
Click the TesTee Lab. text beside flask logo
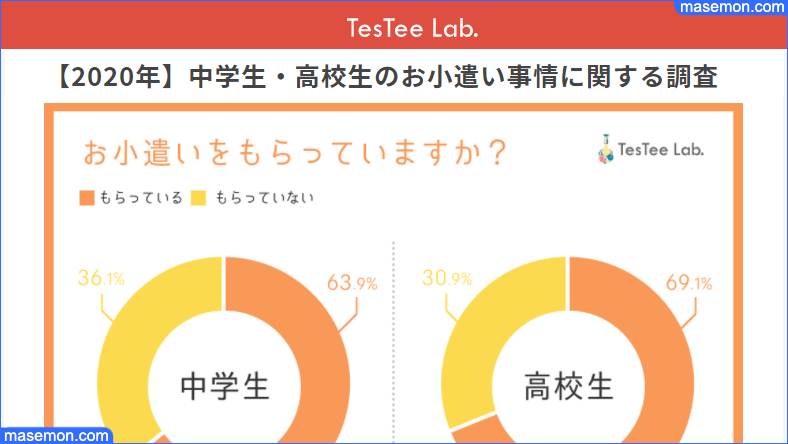pos(661,150)
